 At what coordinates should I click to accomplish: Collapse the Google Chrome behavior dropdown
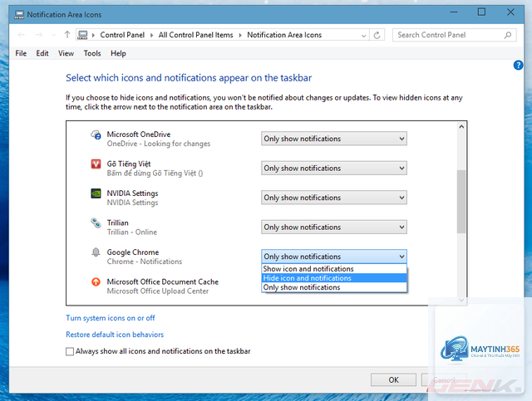tap(334, 257)
